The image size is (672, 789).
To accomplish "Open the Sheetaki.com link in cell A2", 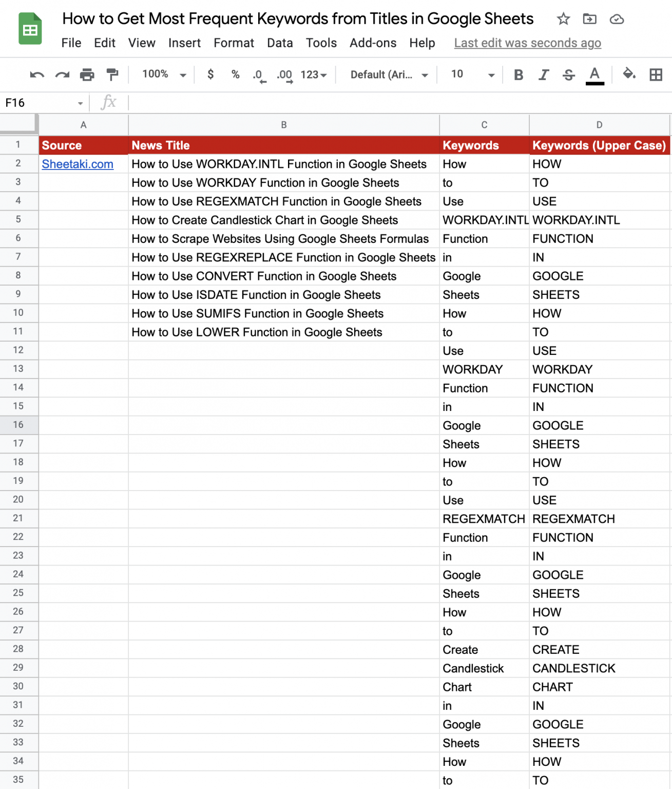I will click(78, 164).
